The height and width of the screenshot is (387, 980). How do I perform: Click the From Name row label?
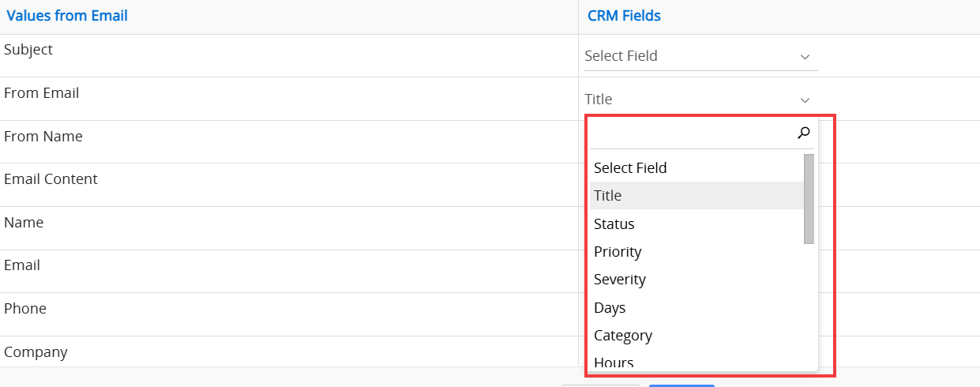pos(43,137)
